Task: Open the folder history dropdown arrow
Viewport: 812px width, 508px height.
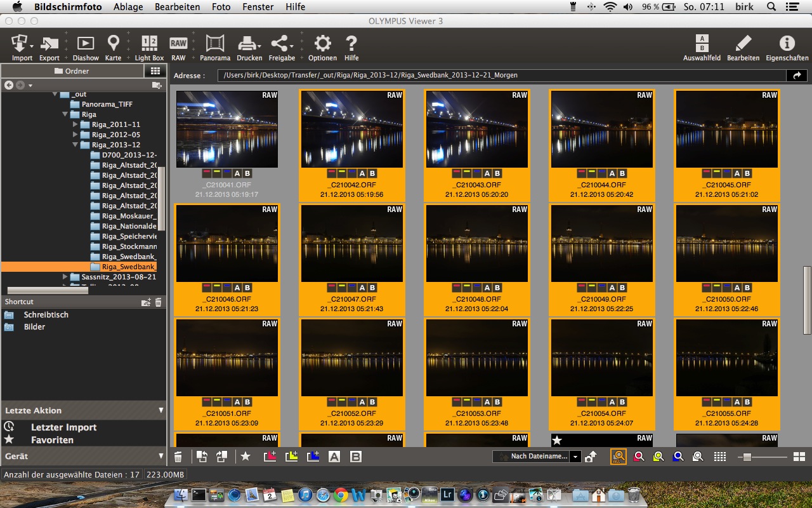Action: tap(30, 86)
